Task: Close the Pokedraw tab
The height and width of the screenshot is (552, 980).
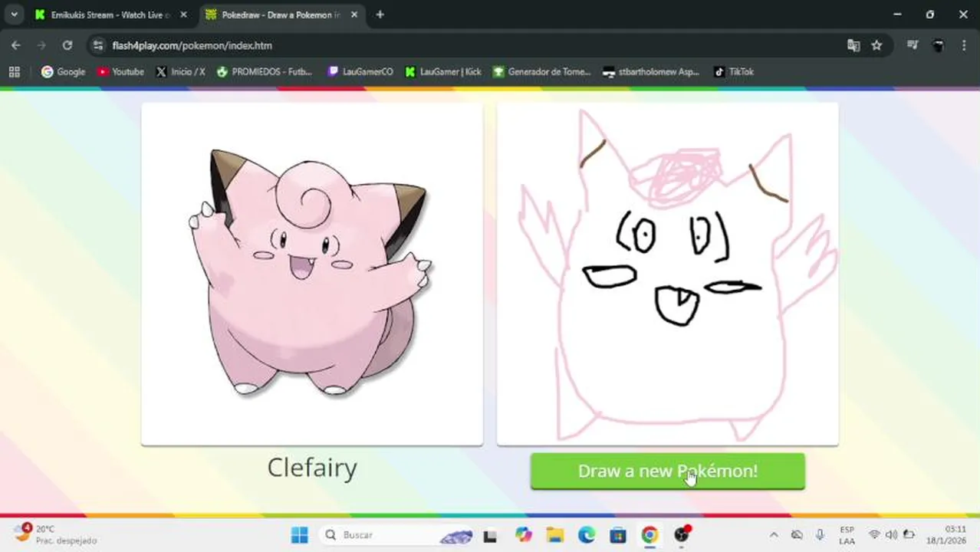Action: pos(354,15)
